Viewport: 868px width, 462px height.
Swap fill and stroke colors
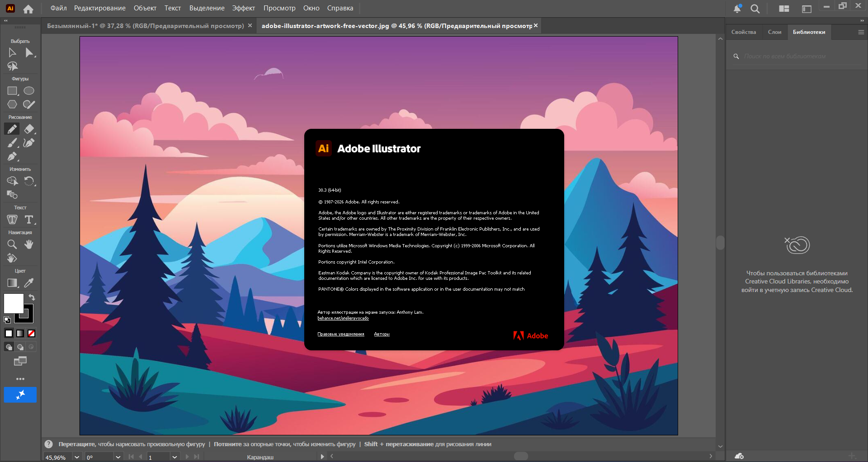[x=32, y=297]
